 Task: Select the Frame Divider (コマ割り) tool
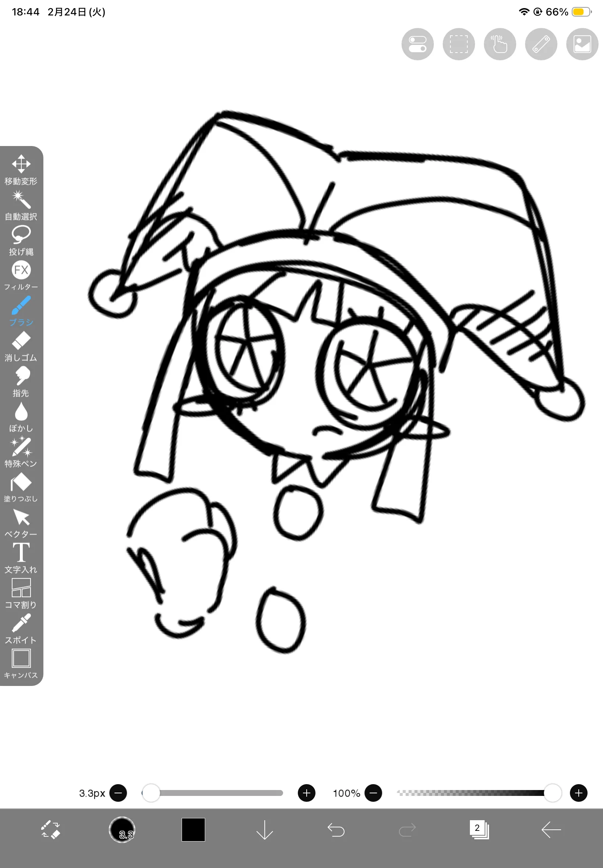point(21,593)
